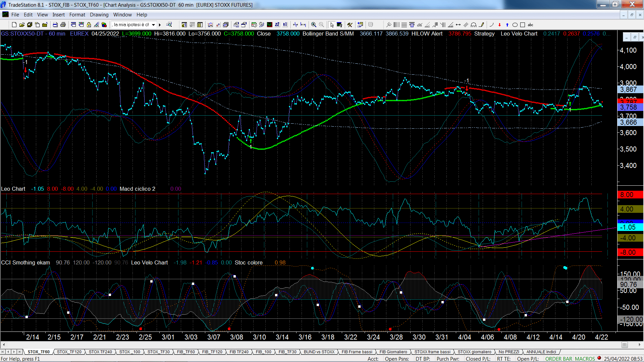Switch to the STOX_100 tab

[129, 352]
